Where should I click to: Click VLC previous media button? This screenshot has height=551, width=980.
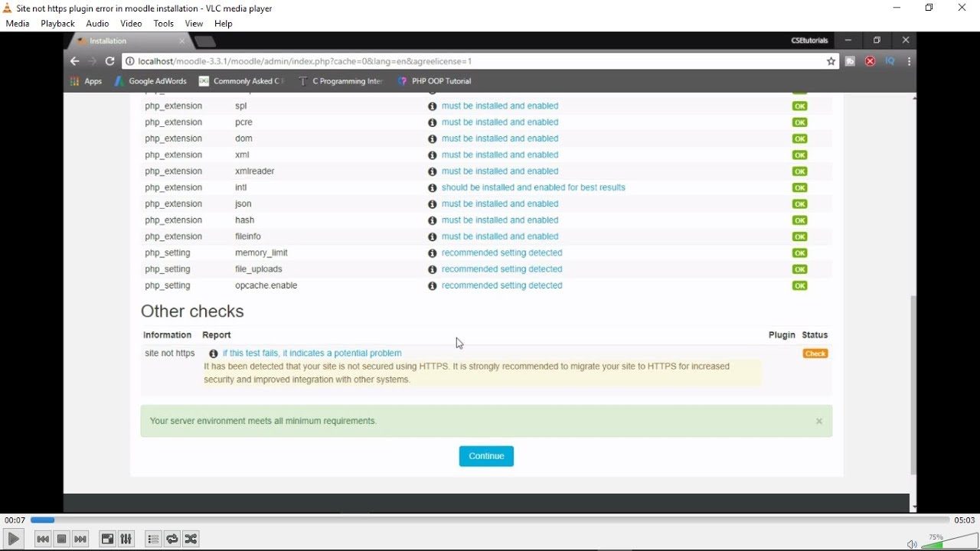(x=43, y=540)
